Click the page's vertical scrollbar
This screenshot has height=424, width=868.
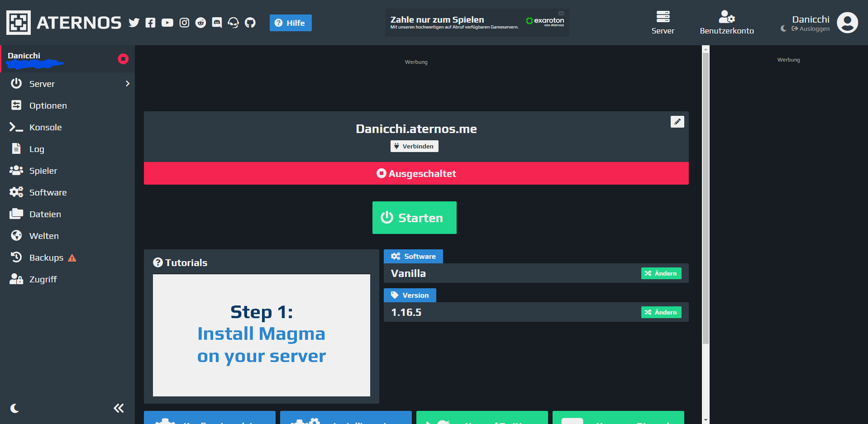[706, 198]
